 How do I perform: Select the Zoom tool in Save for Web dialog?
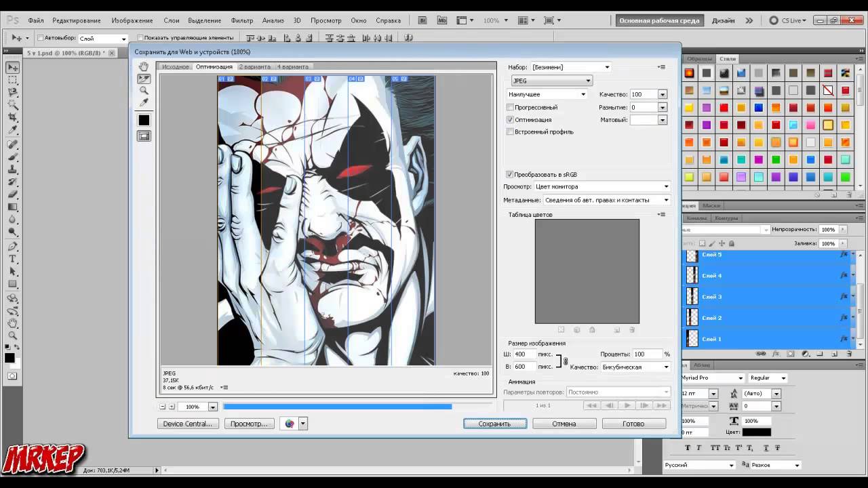pos(144,91)
